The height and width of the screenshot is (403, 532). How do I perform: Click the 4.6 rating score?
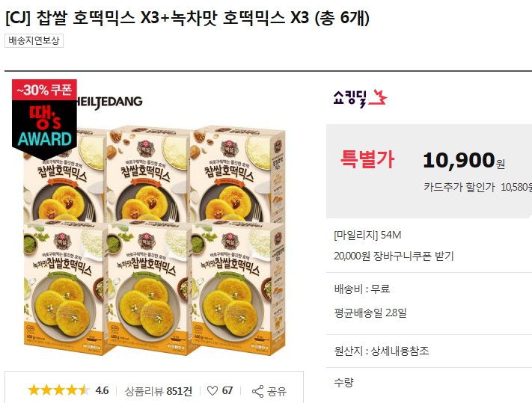[102, 390]
